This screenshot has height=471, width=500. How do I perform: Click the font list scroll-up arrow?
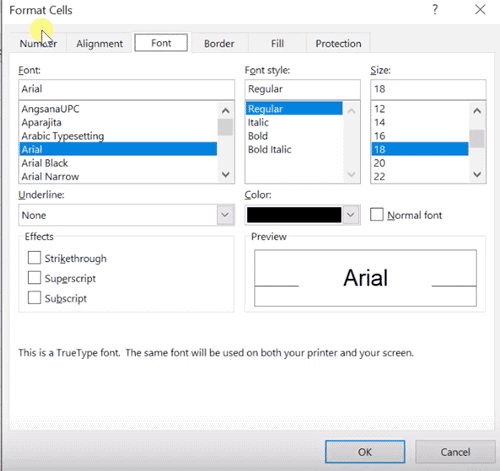tap(226, 111)
